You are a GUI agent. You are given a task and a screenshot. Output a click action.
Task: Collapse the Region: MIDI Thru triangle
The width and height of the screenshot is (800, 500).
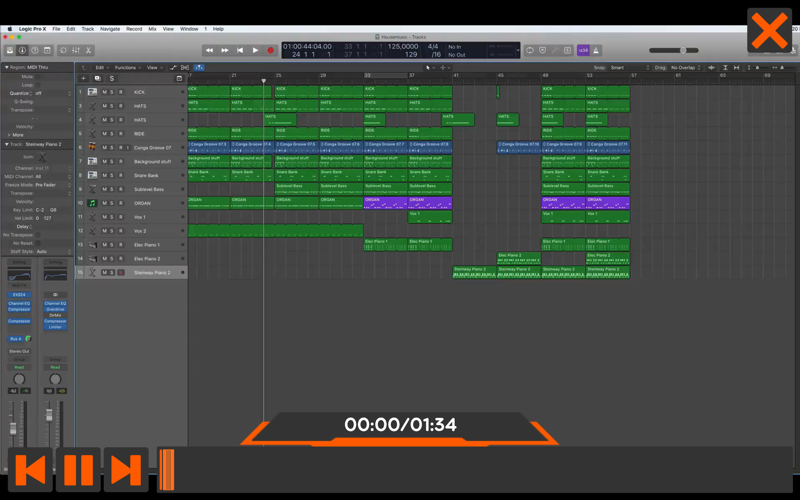(x=7, y=67)
